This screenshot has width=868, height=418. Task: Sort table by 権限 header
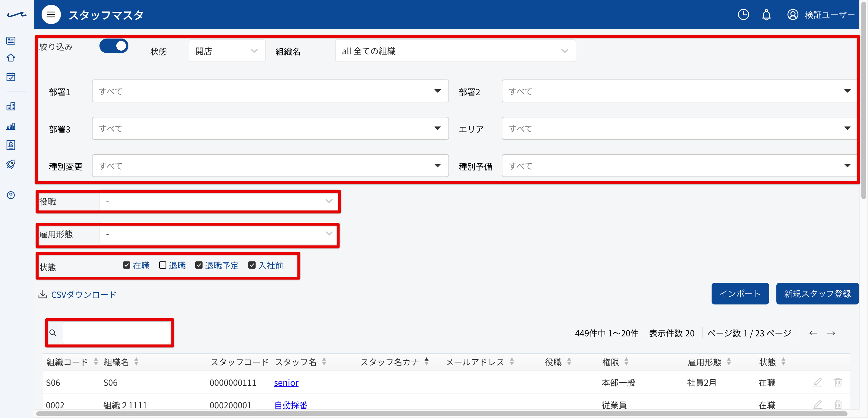click(x=611, y=362)
